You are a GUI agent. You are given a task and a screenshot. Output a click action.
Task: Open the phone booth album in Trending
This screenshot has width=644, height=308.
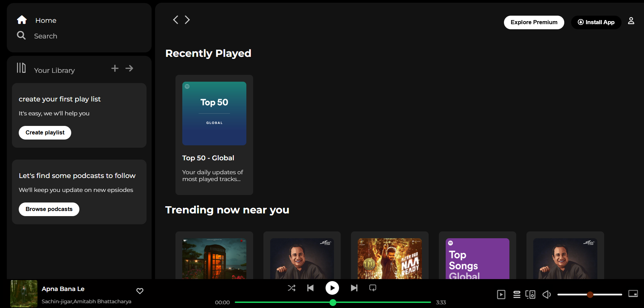[214, 259]
